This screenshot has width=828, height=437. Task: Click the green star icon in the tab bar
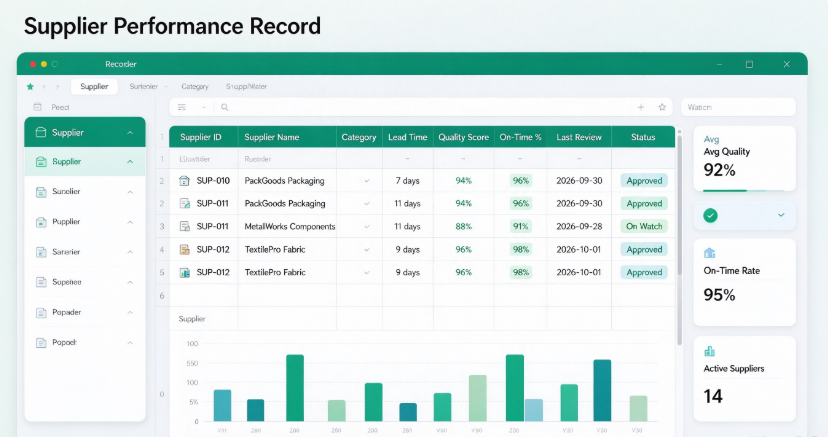click(x=30, y=87)
